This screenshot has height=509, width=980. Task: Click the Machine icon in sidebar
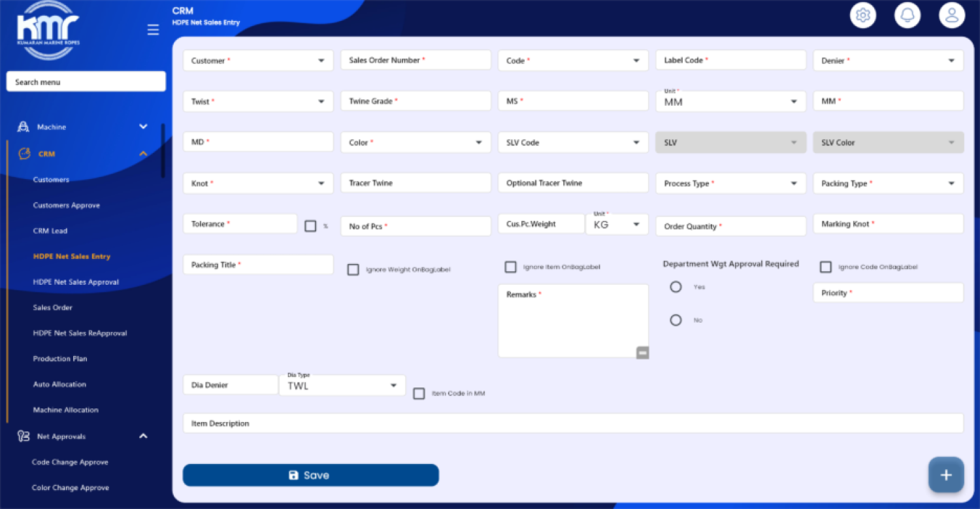point(24,127)
